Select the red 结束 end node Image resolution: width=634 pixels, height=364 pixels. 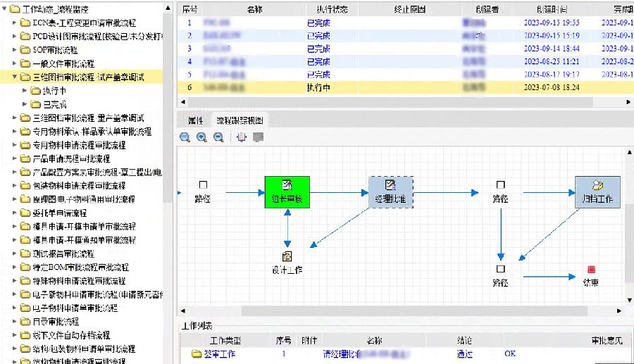(591, 270)
